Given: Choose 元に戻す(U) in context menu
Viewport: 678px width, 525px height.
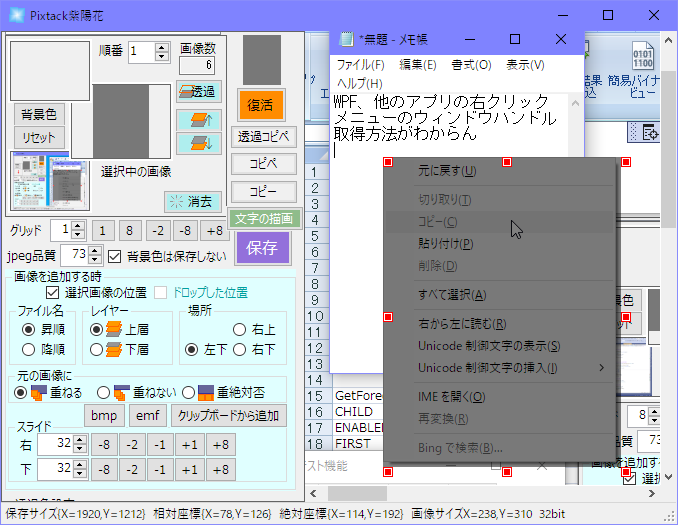Looking at the screenshot, I should coord(499,171).
